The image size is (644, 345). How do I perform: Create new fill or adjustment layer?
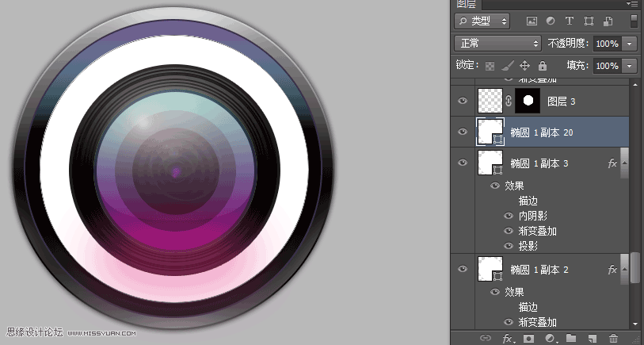click(550, 339)
